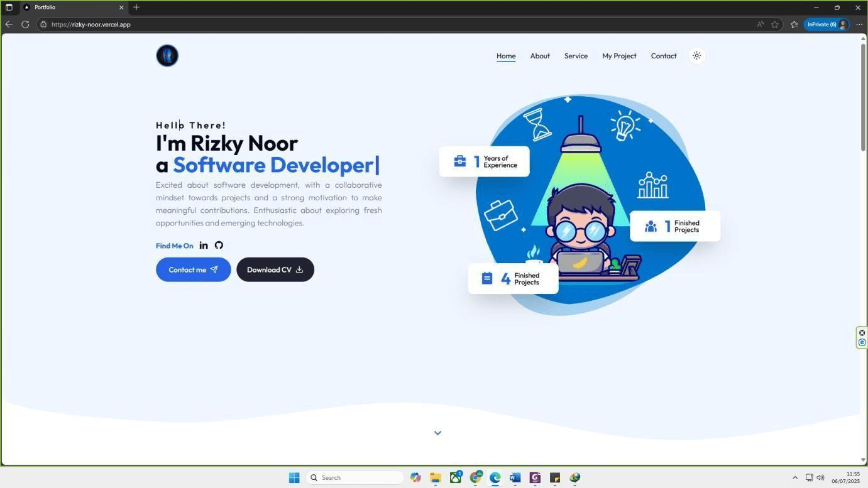
Task: Click the scrollbar up arrow
Action: click(x=864, y=39)
